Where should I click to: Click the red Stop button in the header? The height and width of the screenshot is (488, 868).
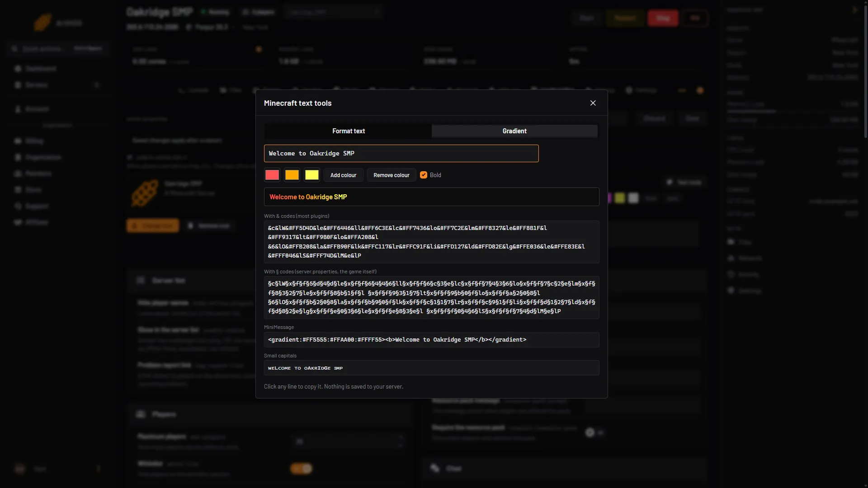coord(663,19)
